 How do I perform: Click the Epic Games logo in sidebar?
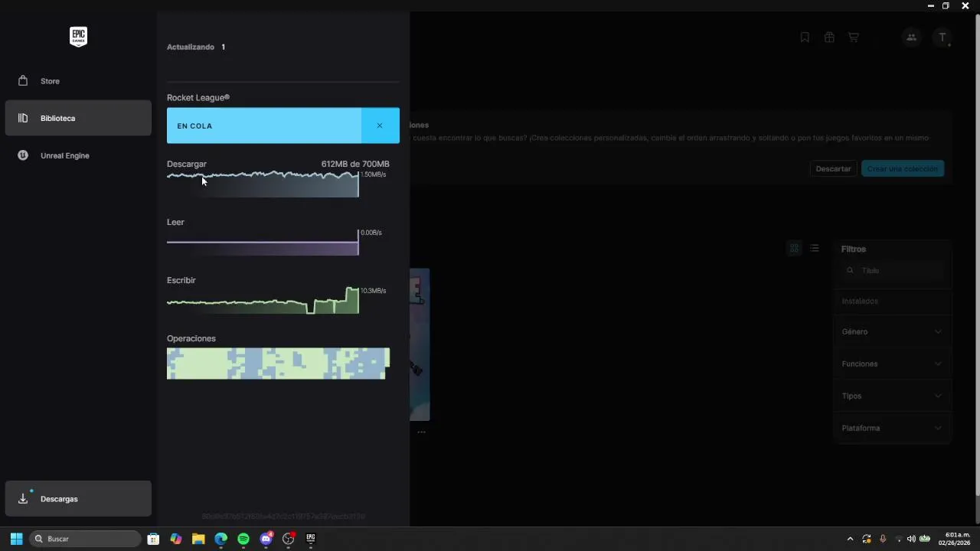[78, 37]
